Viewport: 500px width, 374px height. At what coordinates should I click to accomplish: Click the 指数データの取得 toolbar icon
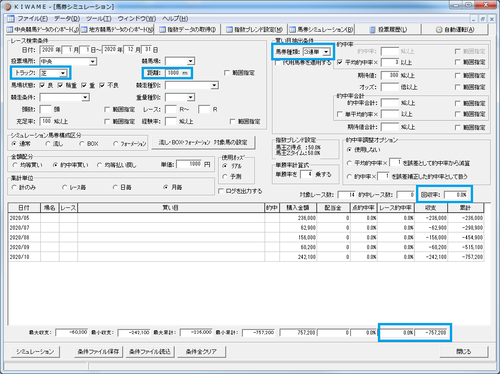pyautogui.click(x=162, y=30)
